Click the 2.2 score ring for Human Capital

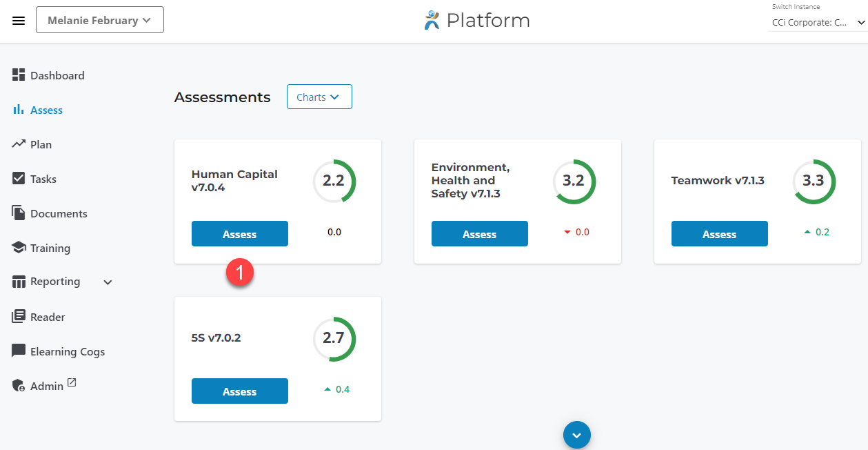tap(334, 182)
